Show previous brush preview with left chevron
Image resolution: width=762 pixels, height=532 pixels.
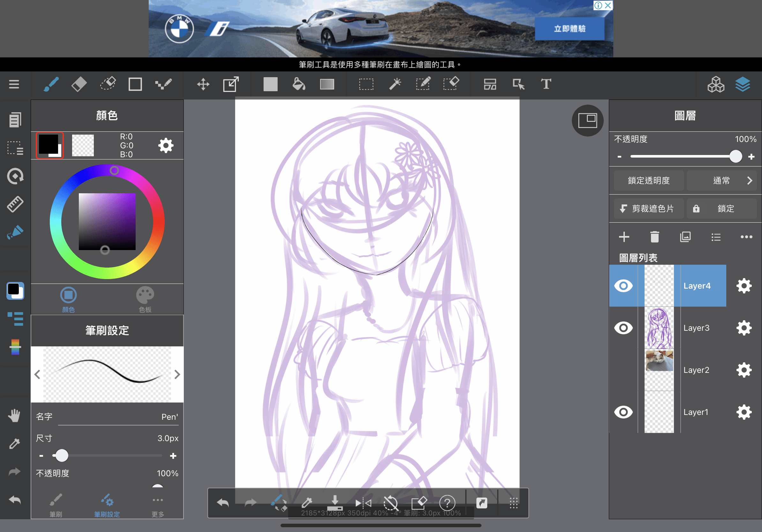coord(37,374)
